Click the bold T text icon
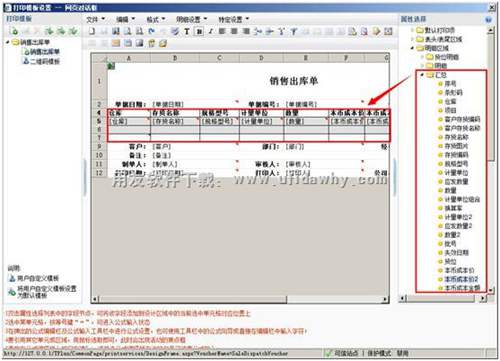Image resolution: width=500 pixels, height=361 pixels. coord(187,32)
